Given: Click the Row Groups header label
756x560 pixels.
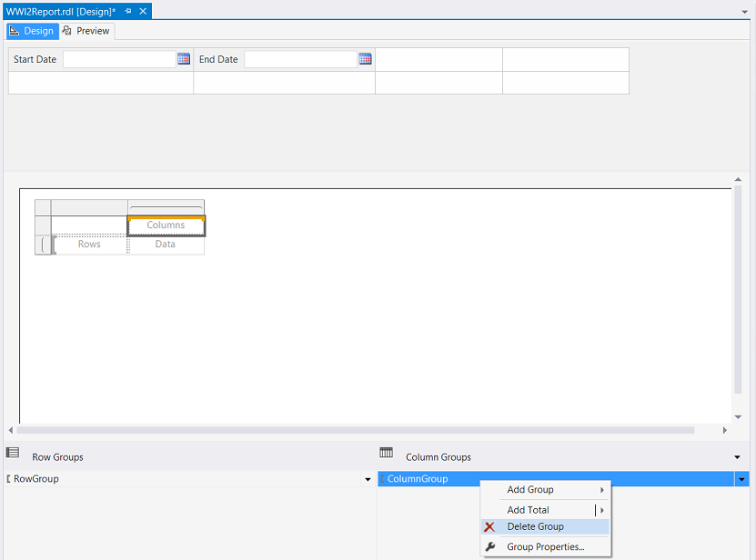Looking at the screenshot, I should click(57, 457).
